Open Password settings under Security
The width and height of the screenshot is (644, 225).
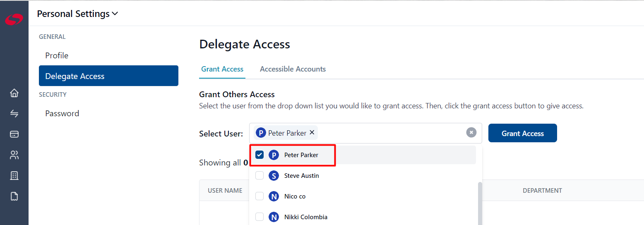click(62, 113)
